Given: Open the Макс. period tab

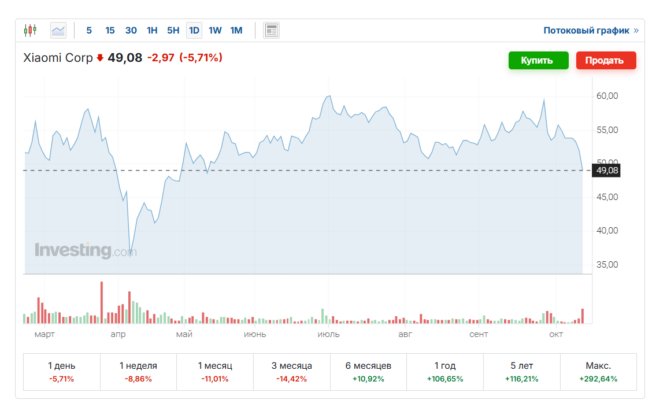Looking at the screenshot, I should pyautogui.click(x=599, y=372).
